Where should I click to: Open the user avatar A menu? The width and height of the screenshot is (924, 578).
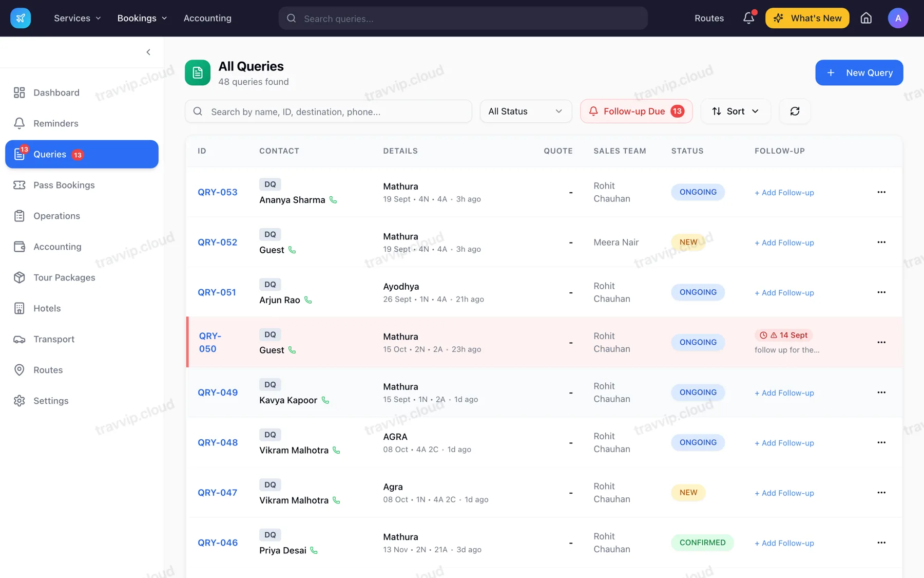[898, 18]
